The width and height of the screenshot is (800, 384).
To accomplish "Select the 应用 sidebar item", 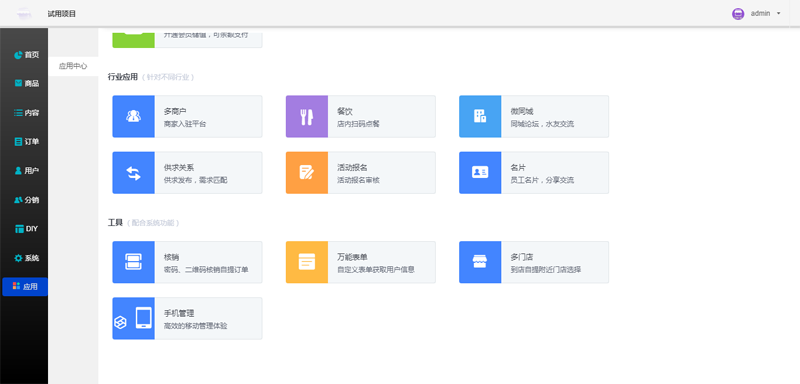I will [25, 287].
